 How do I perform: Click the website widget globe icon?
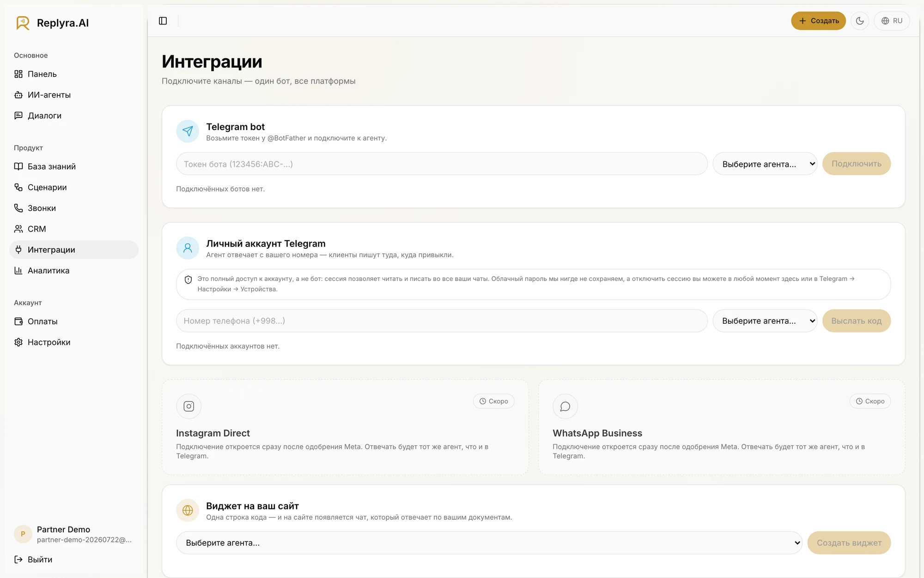click(x=188, y=510)
